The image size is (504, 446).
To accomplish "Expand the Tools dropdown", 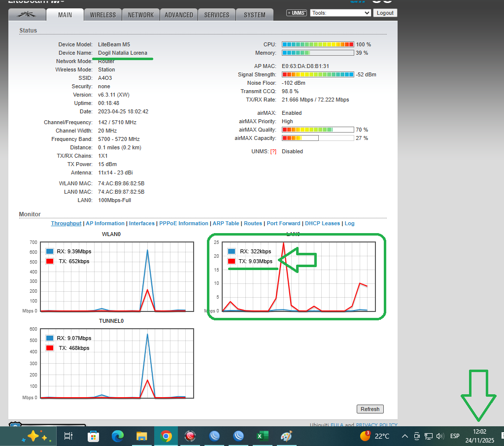I will coord(340,13).
